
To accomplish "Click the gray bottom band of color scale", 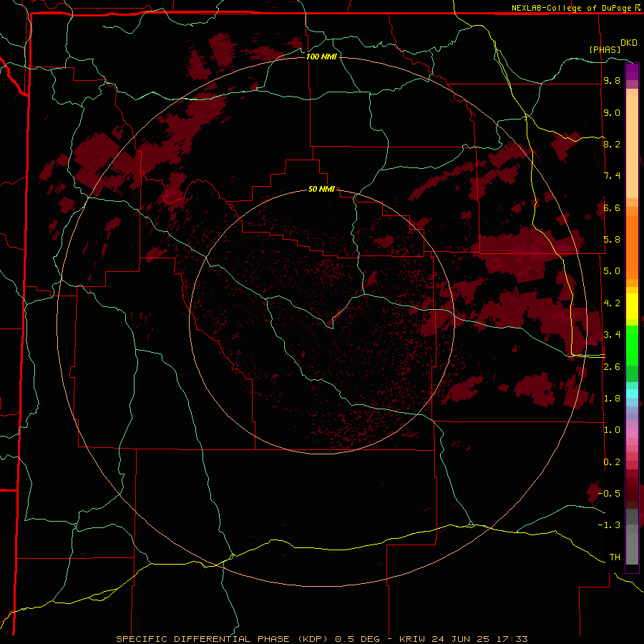I will click(632, 537).
